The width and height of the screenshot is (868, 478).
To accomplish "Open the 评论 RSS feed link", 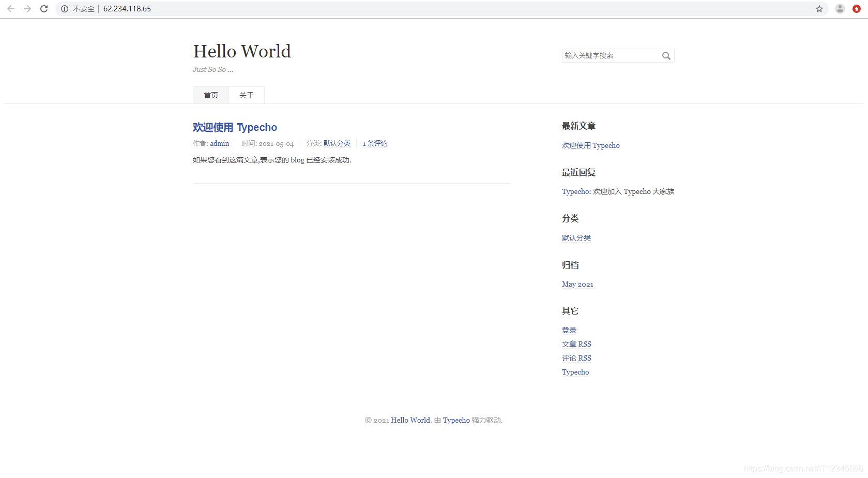I will coord(576,358).
